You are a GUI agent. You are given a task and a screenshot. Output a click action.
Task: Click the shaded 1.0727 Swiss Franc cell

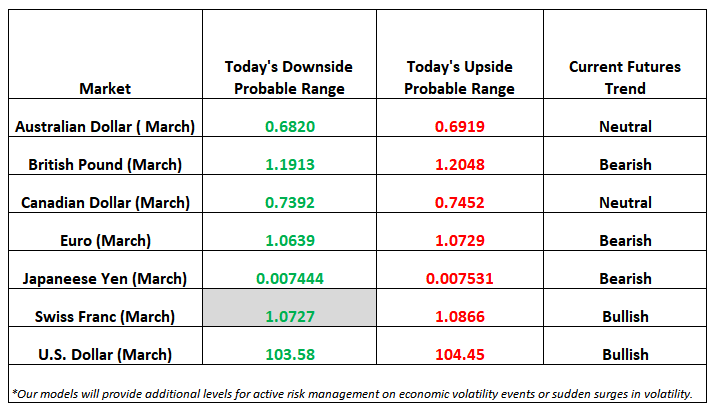click(289, 316)
